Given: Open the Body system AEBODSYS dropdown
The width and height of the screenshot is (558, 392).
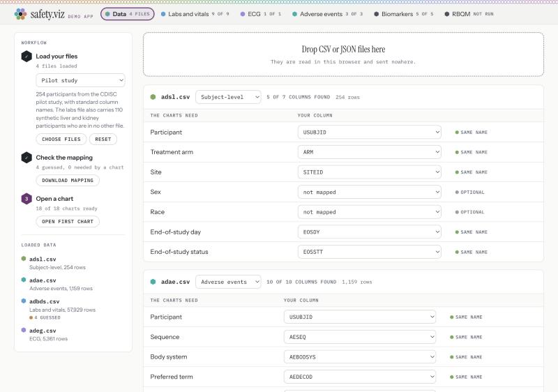Looking at the screenshot, I should tap(360, 357).
